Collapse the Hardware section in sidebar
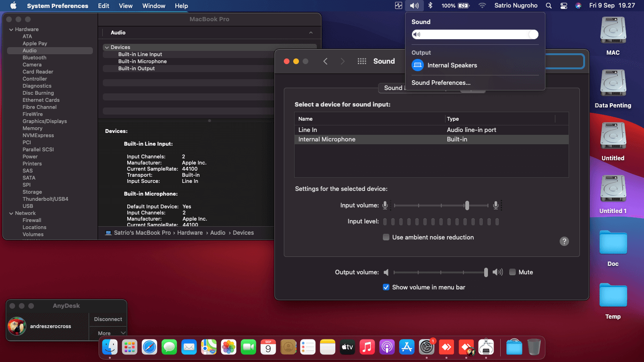This screenshot has height=362, width=644. click(x=11, y=29)
